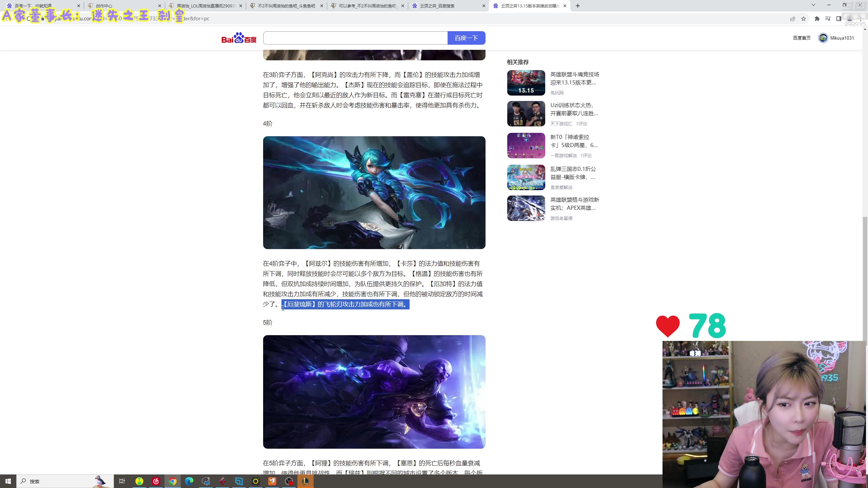Switch to the 可以参考_不2不叫周淑怡 tab
This screenshot has height=488, width=868.
click(x=367, y=6)
